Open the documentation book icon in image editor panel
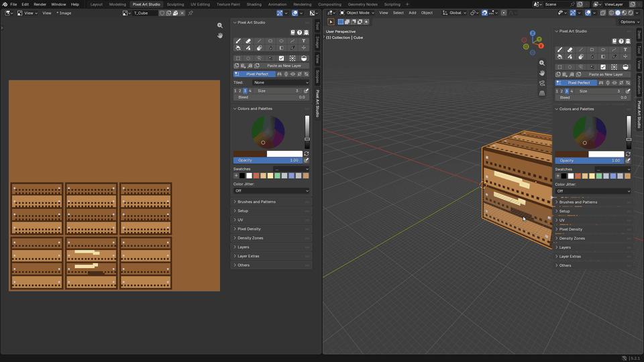Screen dimensions: 644x362 click(x=293, y=32)
